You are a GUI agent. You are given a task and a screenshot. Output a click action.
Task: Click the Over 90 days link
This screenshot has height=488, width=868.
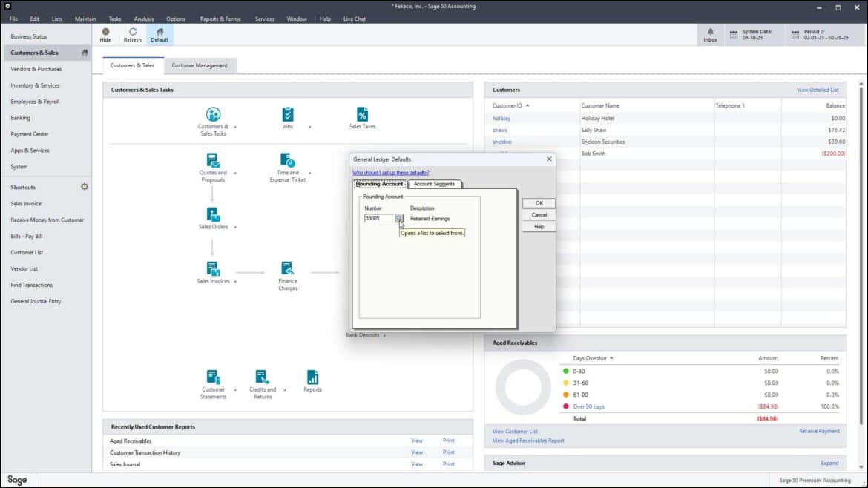[588, 406]
